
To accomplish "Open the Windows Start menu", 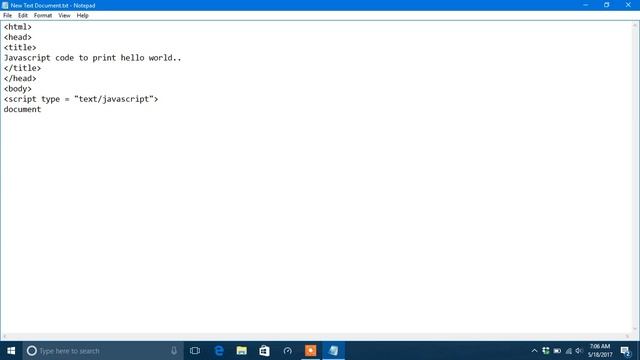I will (x=11, y=351).
